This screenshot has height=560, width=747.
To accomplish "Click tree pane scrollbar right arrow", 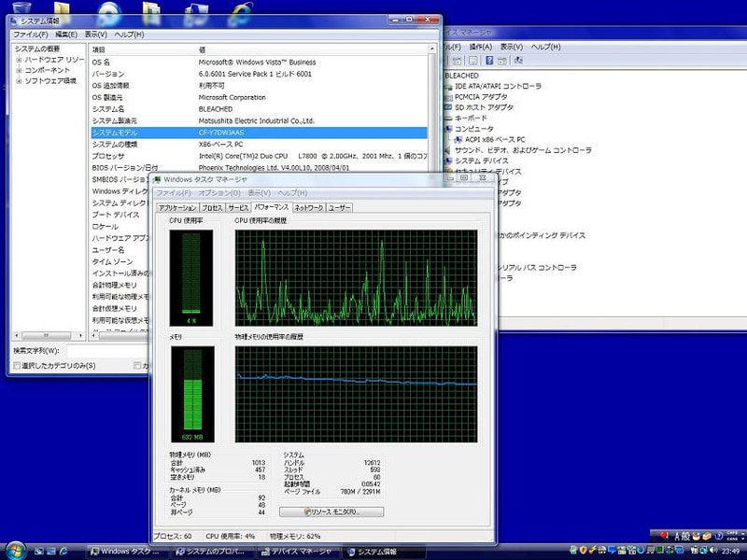I will click(x=80, y=336).
